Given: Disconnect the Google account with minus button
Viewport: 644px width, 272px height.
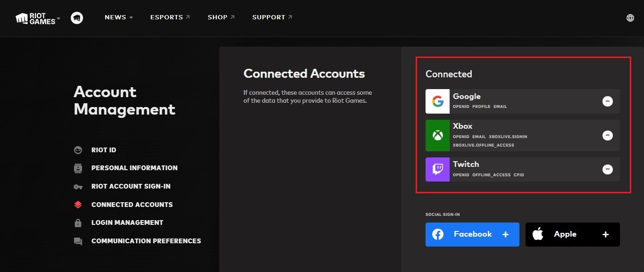Looking at the screenshot, I should [608, 101].
